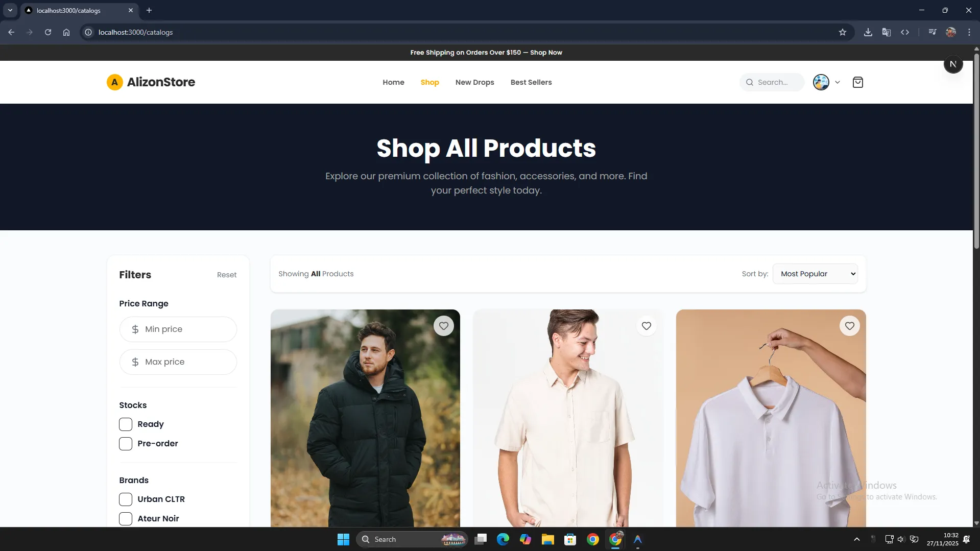Click the user profile avatar

[x=821, y=82]
